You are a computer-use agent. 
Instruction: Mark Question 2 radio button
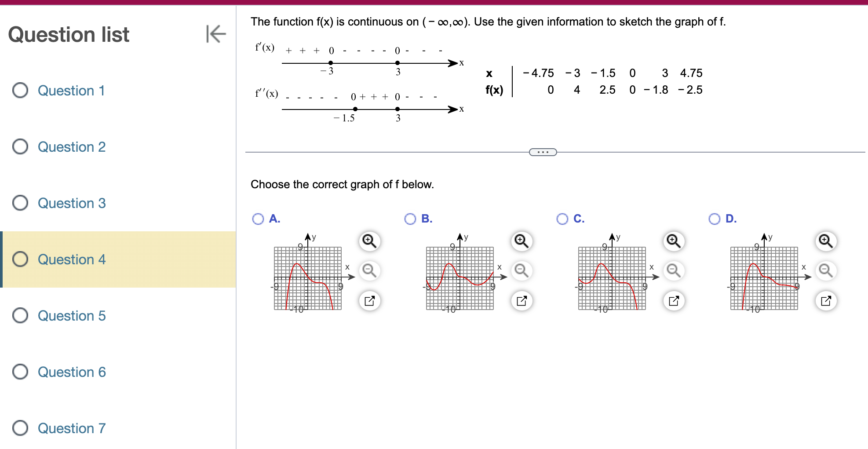click(x=19, y=147)
